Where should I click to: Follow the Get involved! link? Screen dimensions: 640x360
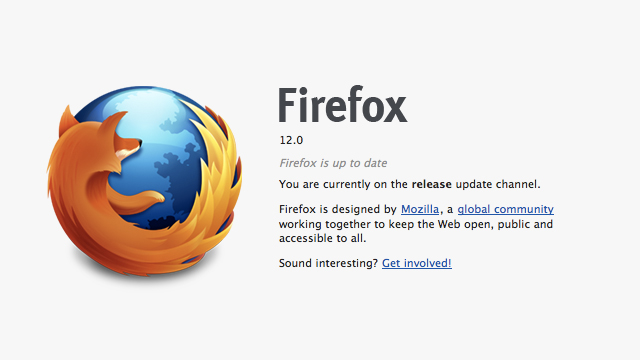click(x=417, y=263)
